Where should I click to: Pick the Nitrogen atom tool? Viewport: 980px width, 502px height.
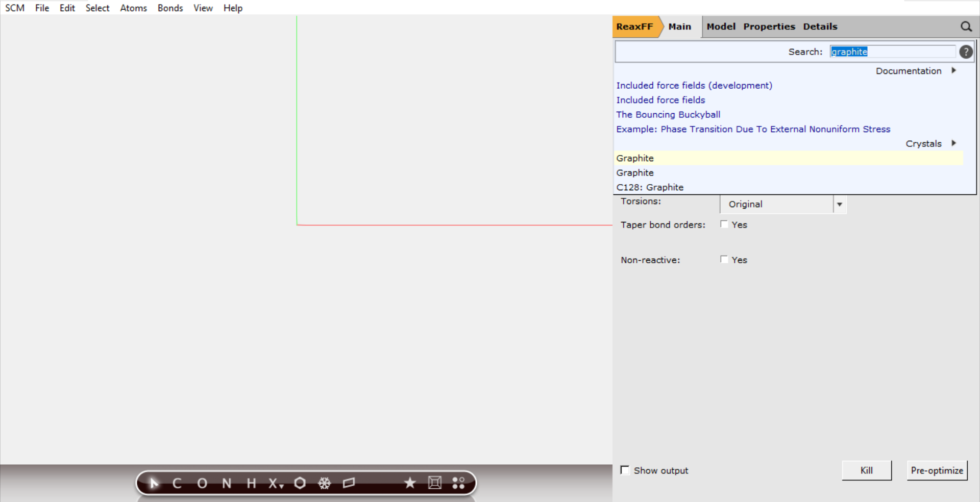(226, 484)
